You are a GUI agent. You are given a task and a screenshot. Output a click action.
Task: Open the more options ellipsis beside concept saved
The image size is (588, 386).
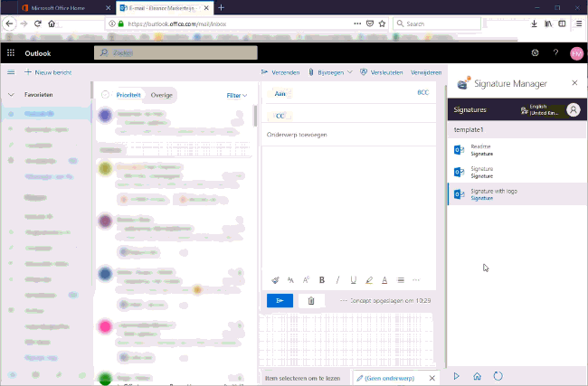click(x=343, y=300)
